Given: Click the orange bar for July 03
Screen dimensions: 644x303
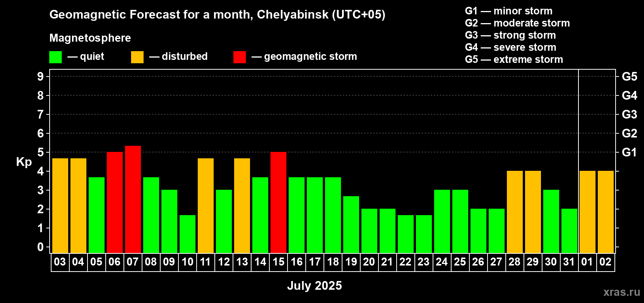Looking at the screenshot, I should [60, 206].
